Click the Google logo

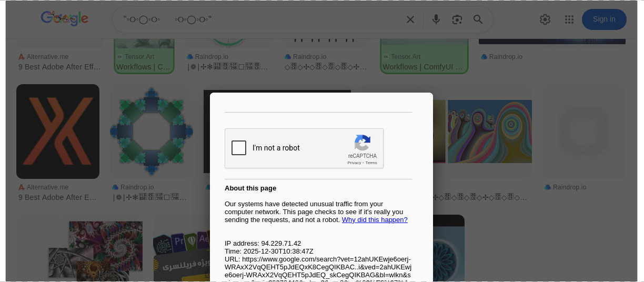click(x=64, y=19)
